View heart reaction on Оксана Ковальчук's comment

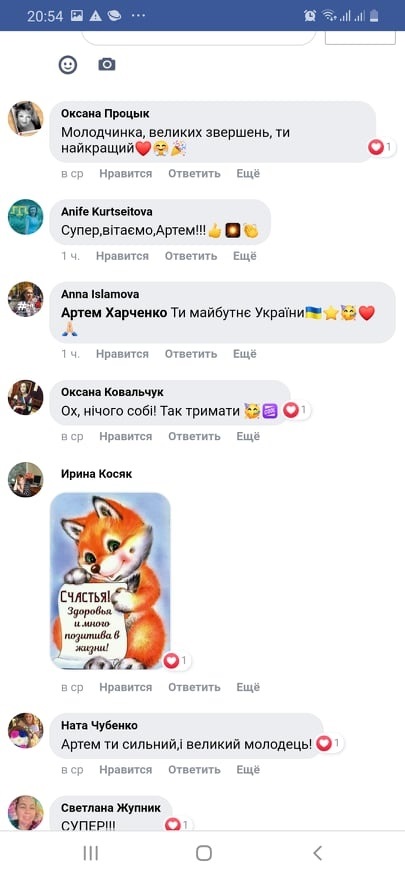[296, 410]
